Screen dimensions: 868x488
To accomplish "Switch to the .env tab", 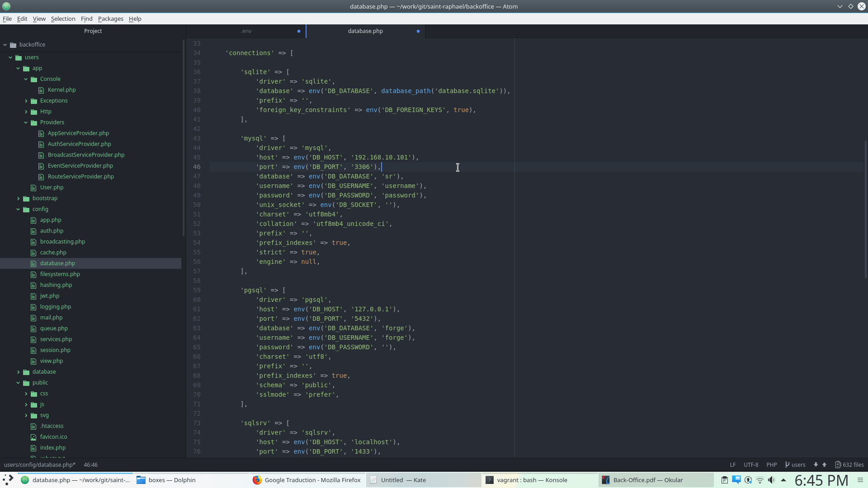I will [x=246, y=31].
